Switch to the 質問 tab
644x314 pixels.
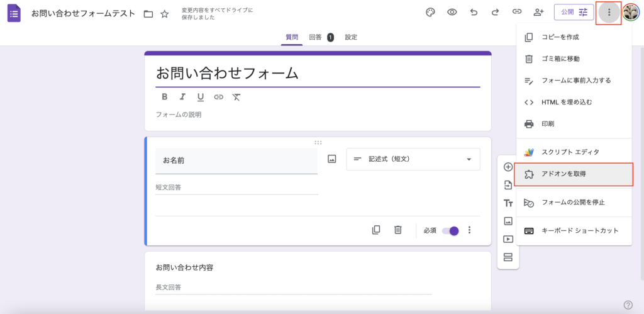292,37
